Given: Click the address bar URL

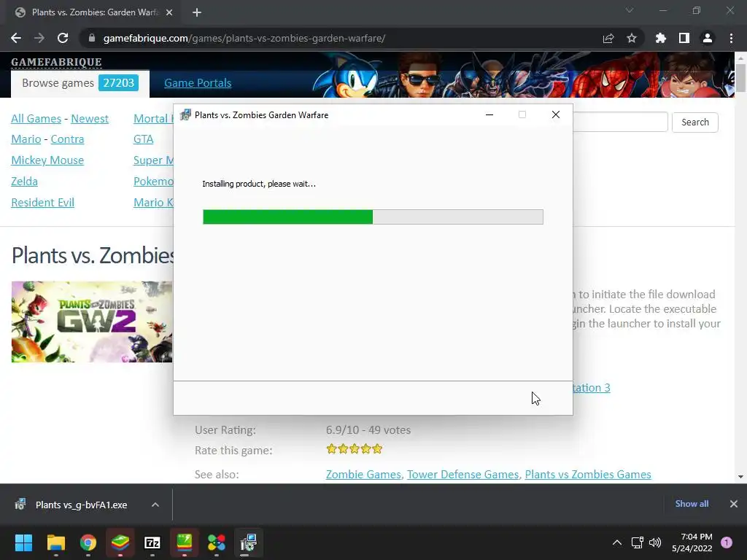Looking at the screenshot, I should 244,38.
